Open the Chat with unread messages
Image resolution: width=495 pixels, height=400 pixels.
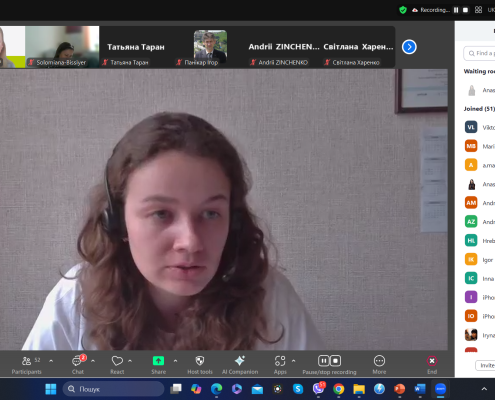[78, 361]
